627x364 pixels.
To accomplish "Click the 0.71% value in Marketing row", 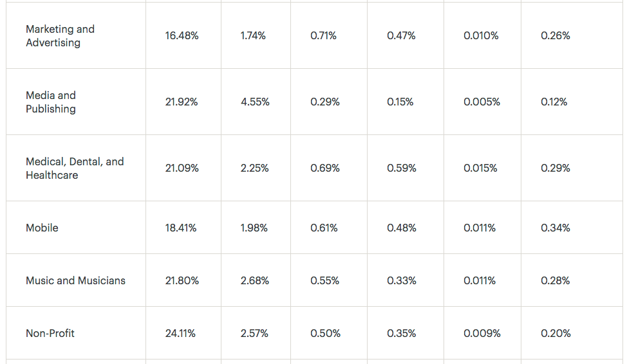I will point(324,35).
